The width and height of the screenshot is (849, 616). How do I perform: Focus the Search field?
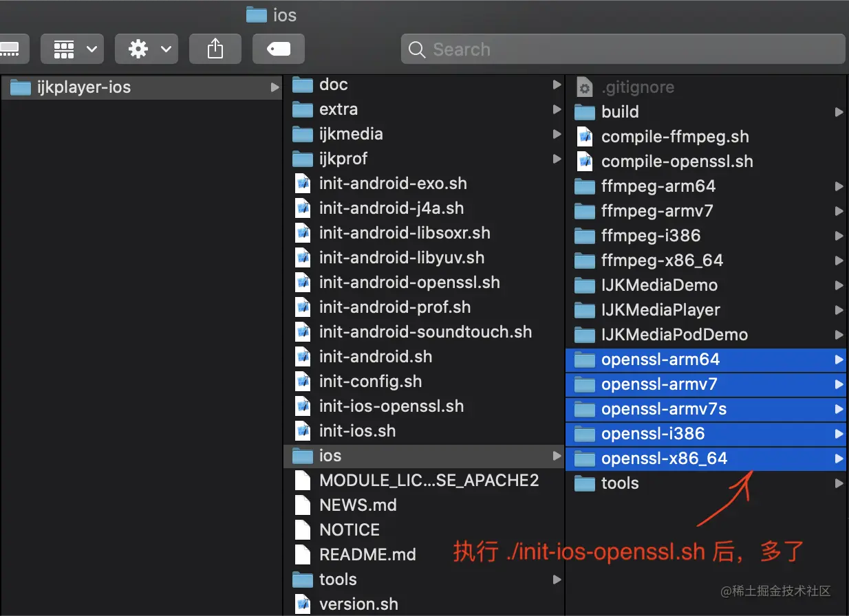(623, 49)
